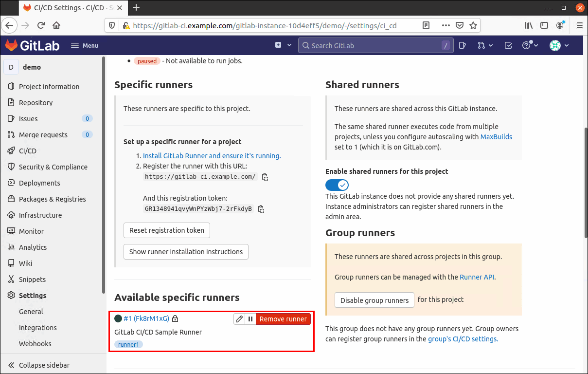Click the Settings gear icon in sidebar

tap(11, 296)
